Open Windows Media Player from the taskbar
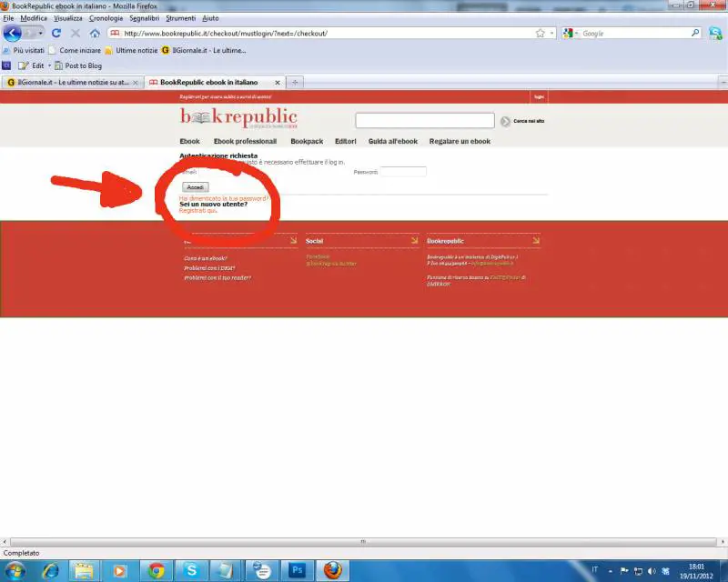This screenshot has width=728, height=582. tap(120, 571)
